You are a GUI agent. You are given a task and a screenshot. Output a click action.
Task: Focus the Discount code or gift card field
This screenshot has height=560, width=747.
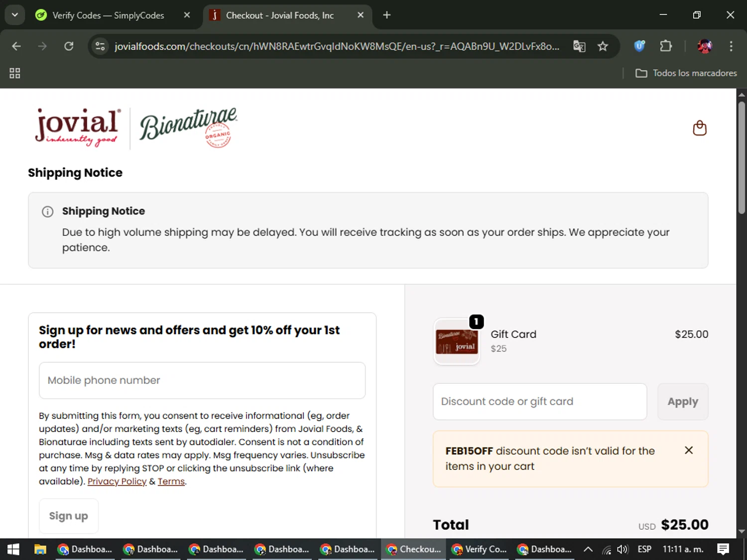(540, 402)
